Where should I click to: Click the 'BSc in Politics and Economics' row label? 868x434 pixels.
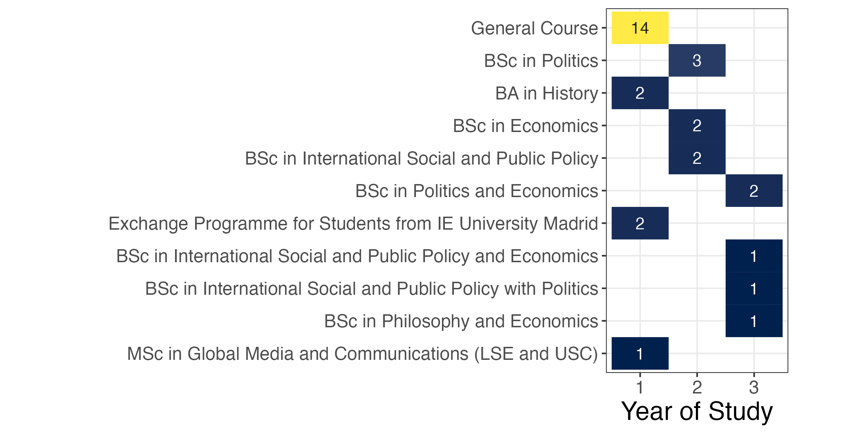[476, 191]
